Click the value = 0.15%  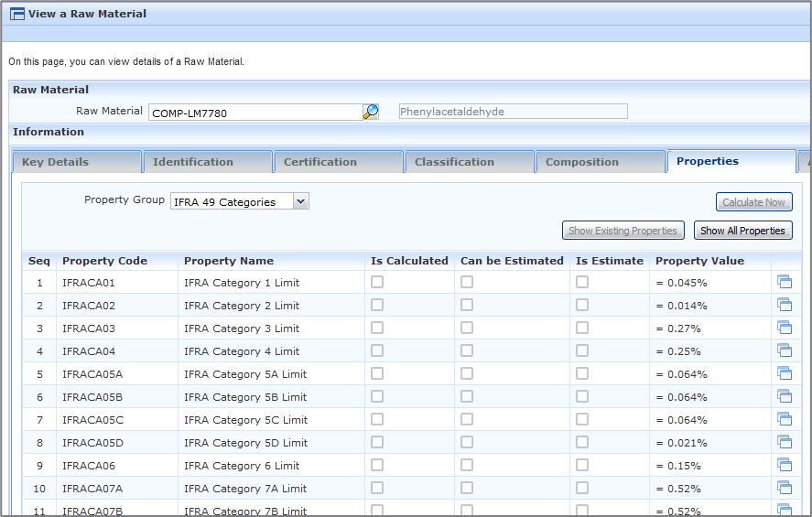[678, 466]
